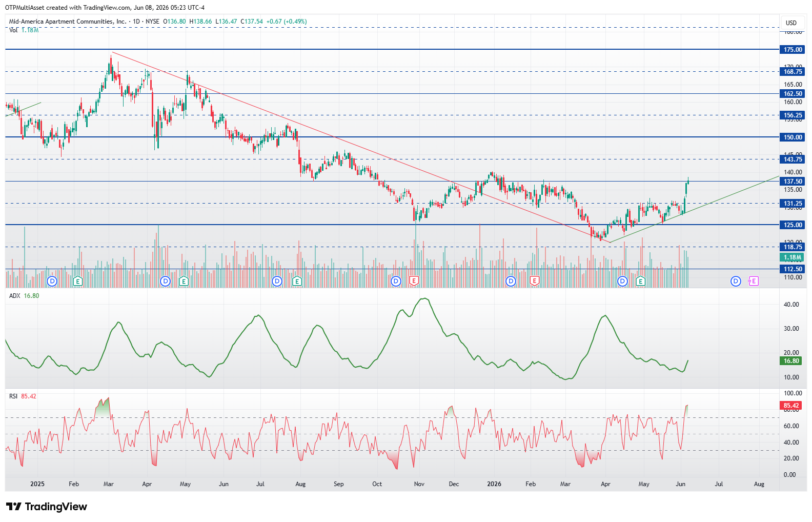Screen dimensions: 812x522
Task: Select the earnings marker before May 2026
Action: pyautogui.click(x=641, y=281)
